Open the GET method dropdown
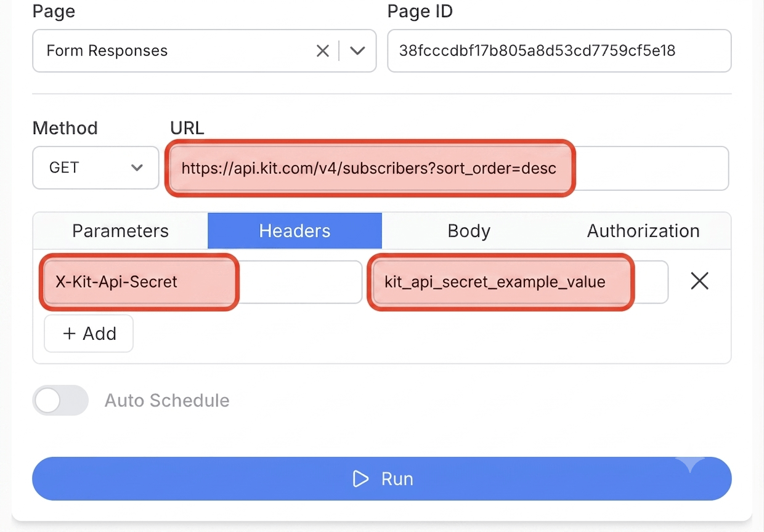 click(x=95, y=167)
